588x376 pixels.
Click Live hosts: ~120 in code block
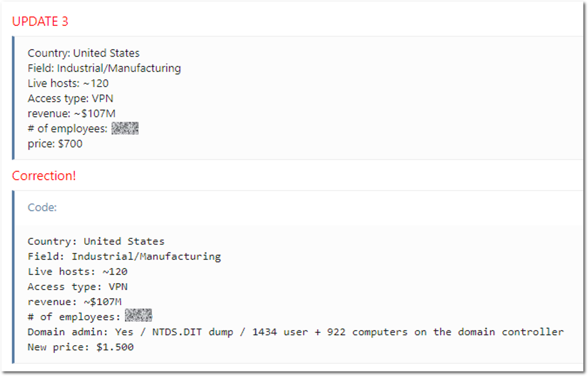[77, 271]
